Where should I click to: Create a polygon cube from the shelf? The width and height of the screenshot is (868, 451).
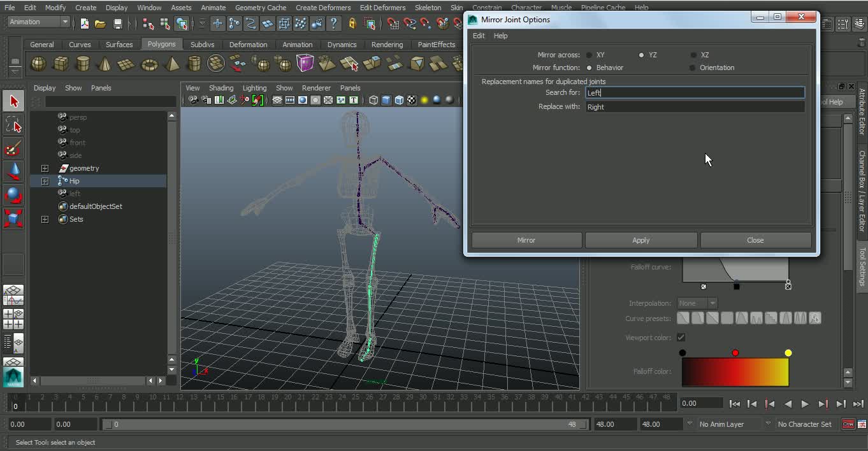tap(61, 64)
